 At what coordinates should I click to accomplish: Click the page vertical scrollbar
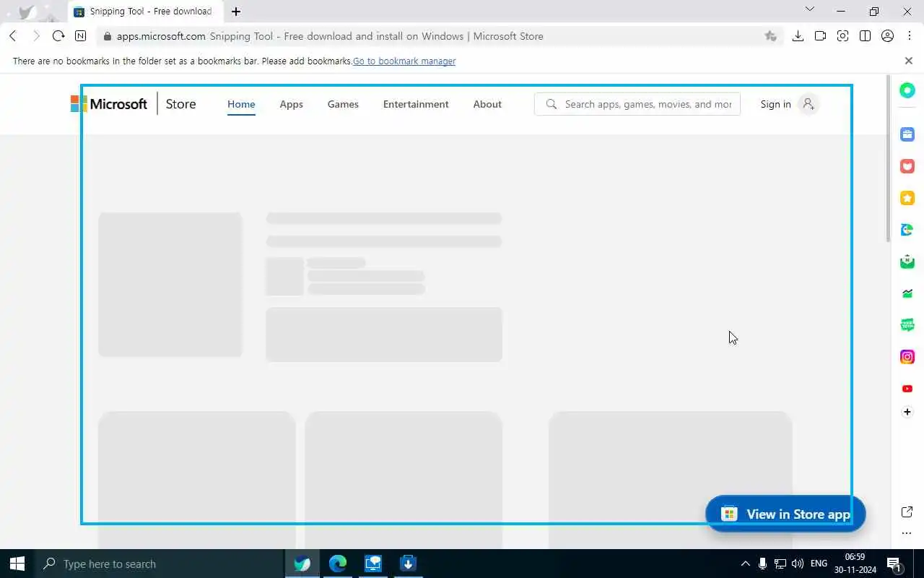(889, 159)
